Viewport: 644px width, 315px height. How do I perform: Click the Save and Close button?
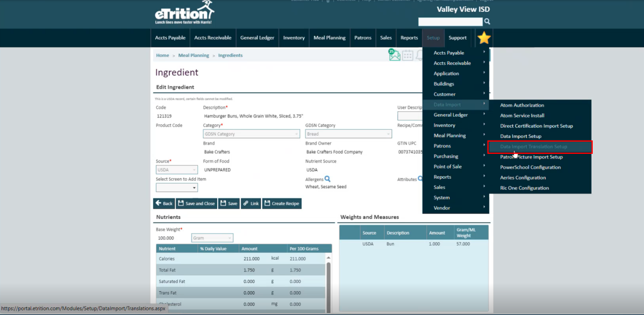coord(196,203)
